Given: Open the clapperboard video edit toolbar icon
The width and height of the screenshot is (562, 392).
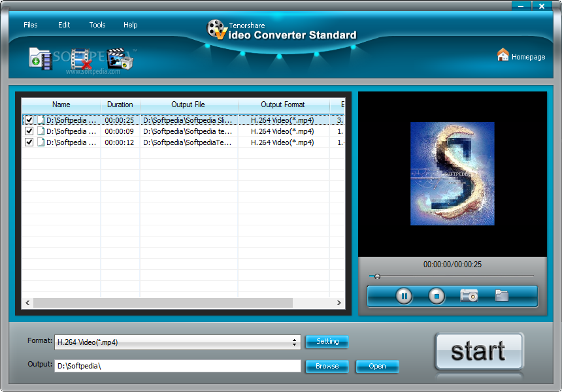Looking at the screenshot, I should [120, 59].
